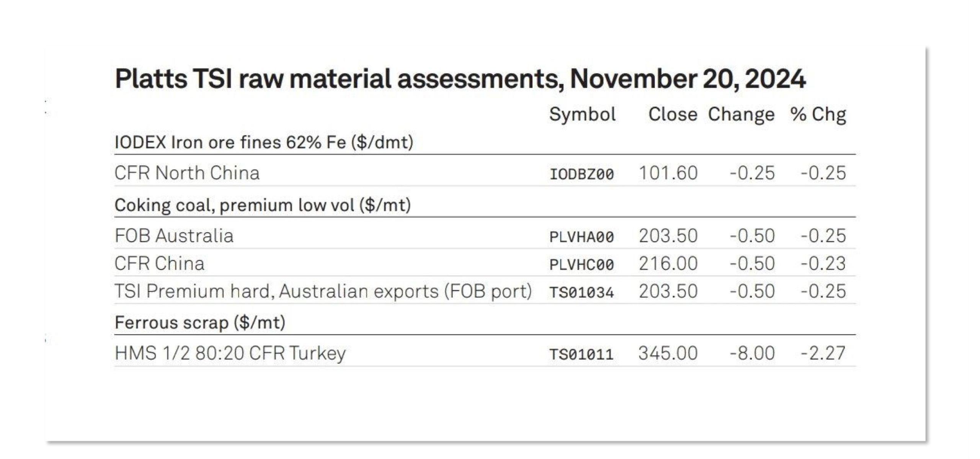Click the 216.00 close value
Screen dimensions: 980x459
tap(668, 264)
